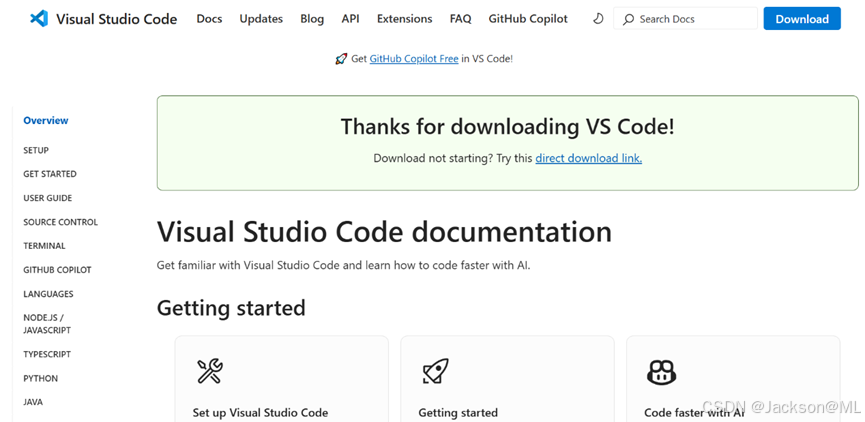This screenshot has height=422, width=865.
Task: Expand the GITHUB COPILOT sidebar section
Action: [57, 270]
